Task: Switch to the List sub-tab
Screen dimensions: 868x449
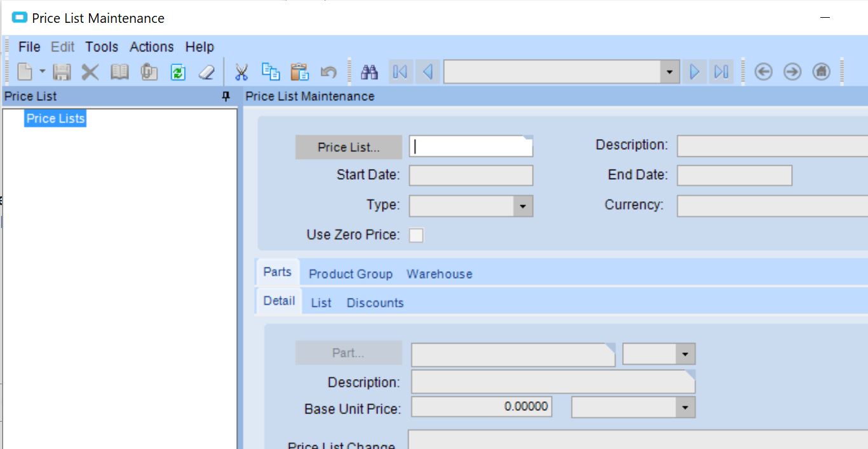Action: (x=321, y=303)
